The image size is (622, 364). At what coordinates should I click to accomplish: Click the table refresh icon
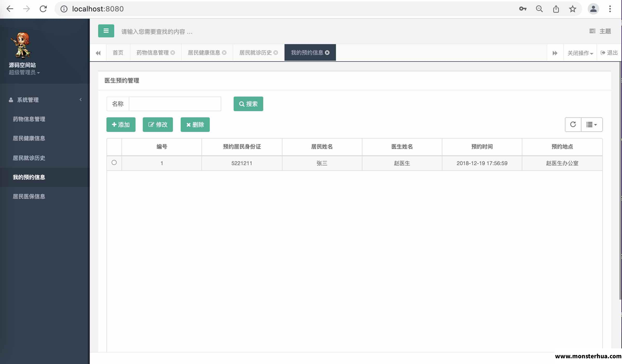[x=573, y=125]
